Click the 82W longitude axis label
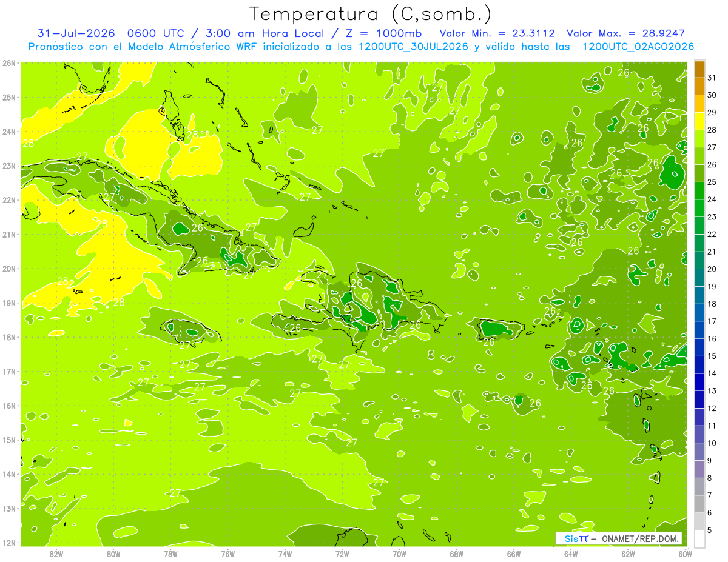728x562 pixels. [56, 554]
